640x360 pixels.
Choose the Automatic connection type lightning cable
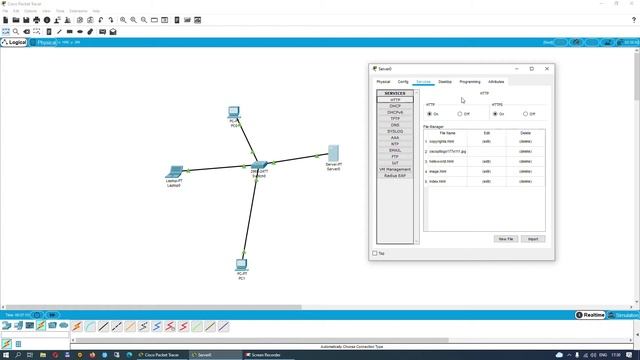[77, 326]
